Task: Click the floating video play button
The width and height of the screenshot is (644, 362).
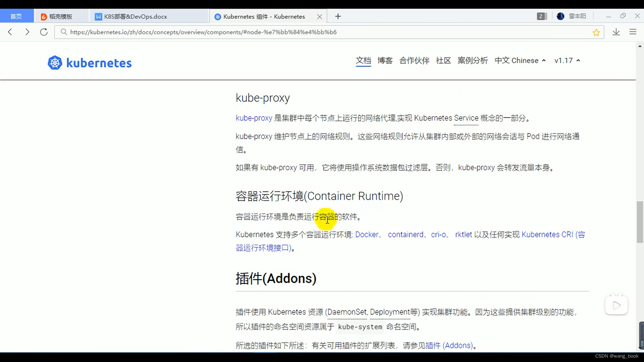Action: [x=616, y=305]
